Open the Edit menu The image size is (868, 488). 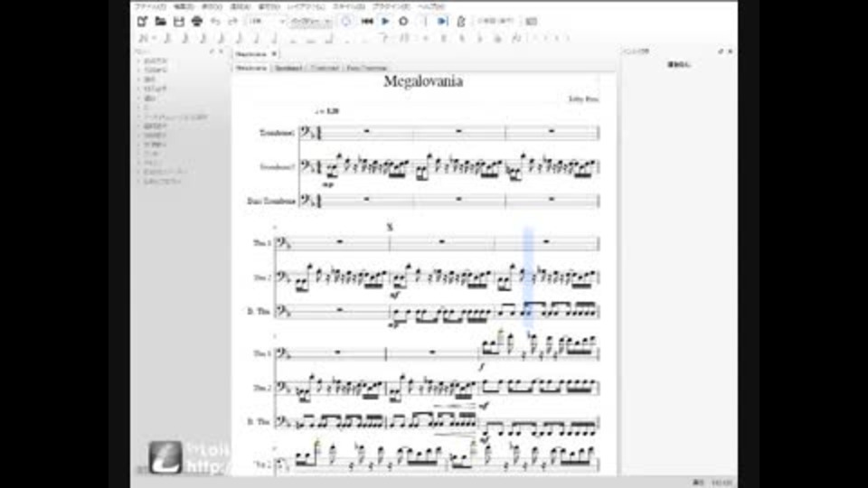pos(184,6)
